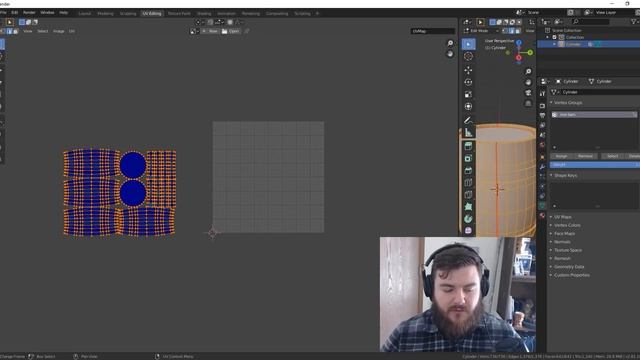Select the Bevel tool

(x=468, y=170)
